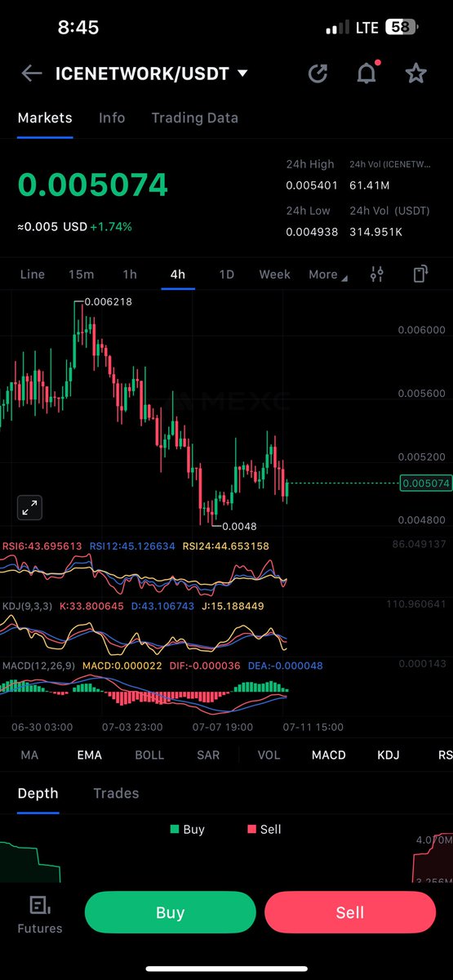Tap the J:15.188449 readout
The width and height of the screenshot is (453, 980).
click(233, 606)
